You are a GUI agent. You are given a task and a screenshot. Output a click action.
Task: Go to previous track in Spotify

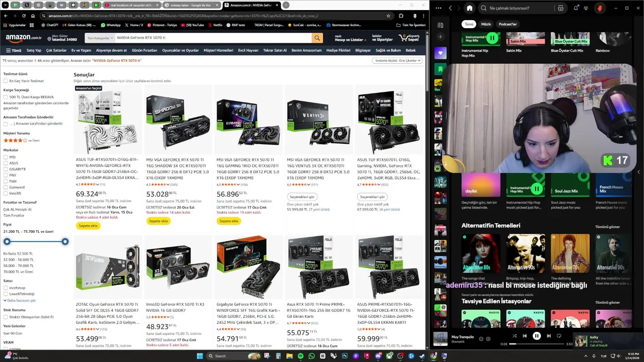(x=525, y=336)
